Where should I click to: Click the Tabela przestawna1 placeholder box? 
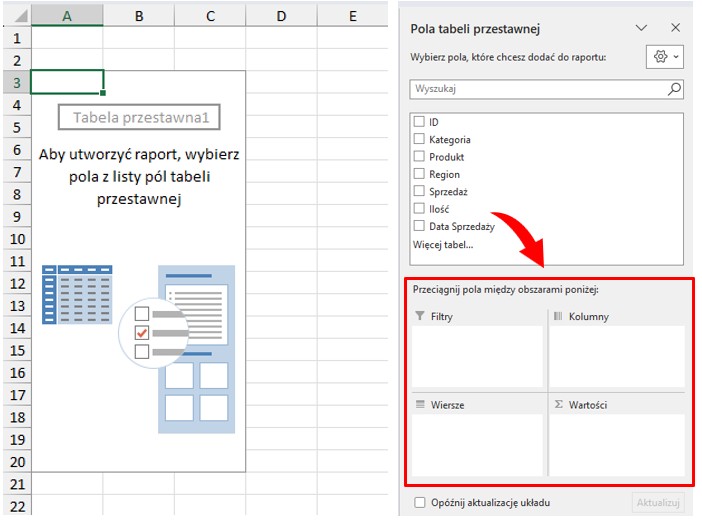(139, 117)
